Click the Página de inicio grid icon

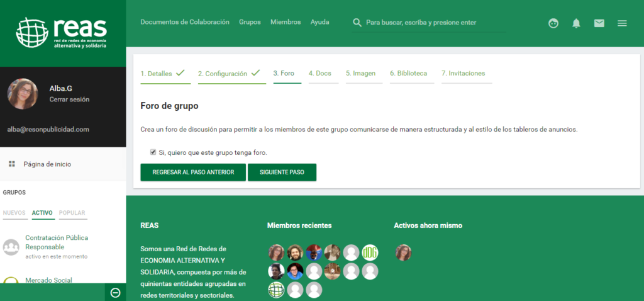pyautogui.click(x=11, y=164)
